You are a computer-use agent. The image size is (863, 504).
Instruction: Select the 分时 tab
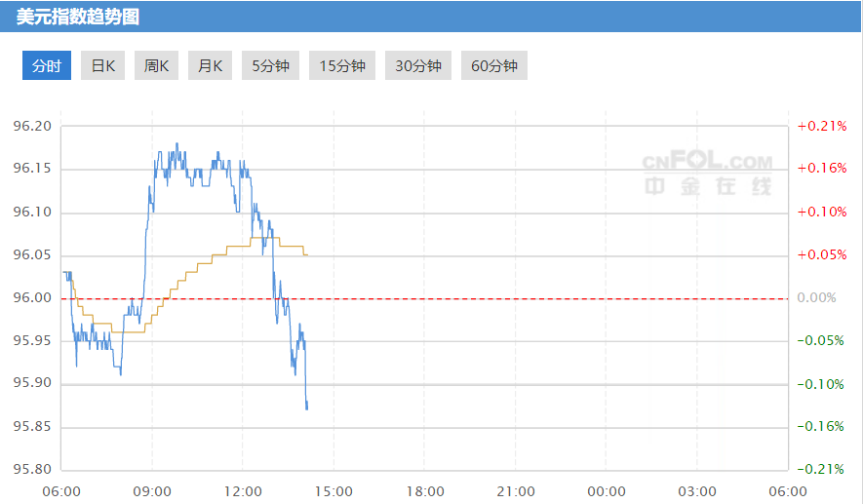pyautogui.click(x=47, y=66)
